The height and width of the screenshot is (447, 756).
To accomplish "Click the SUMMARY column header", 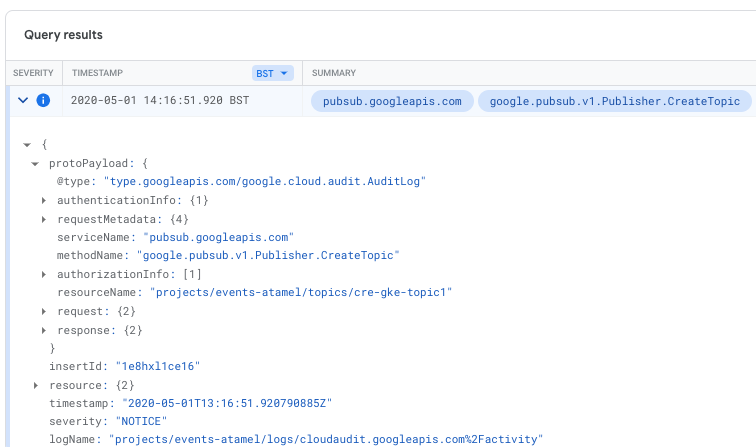I will 334,73.
